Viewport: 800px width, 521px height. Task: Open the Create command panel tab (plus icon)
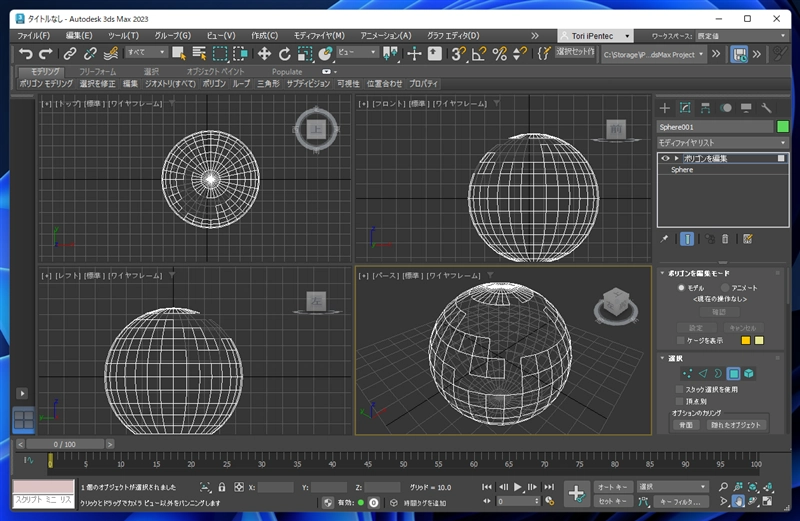pos(664,108)
